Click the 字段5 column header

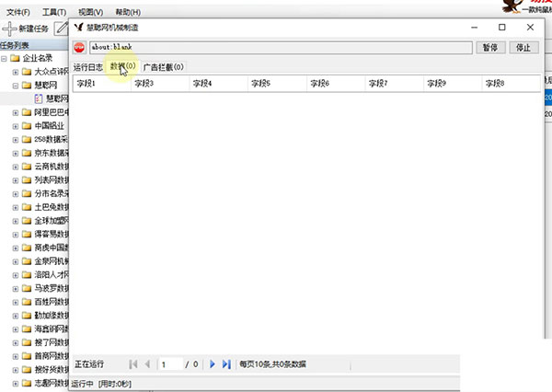[x=277, y=84]
